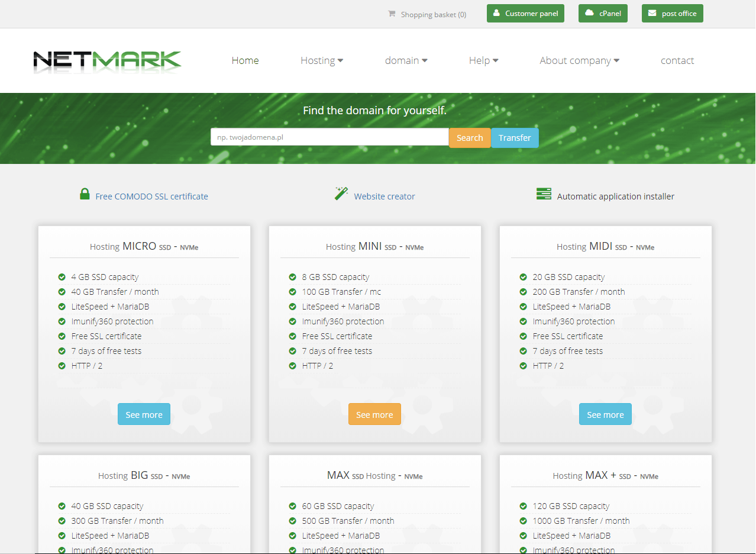
Task: Click MAX's 60 GB SSD capacity check icon
Action: tap(292, 506)
